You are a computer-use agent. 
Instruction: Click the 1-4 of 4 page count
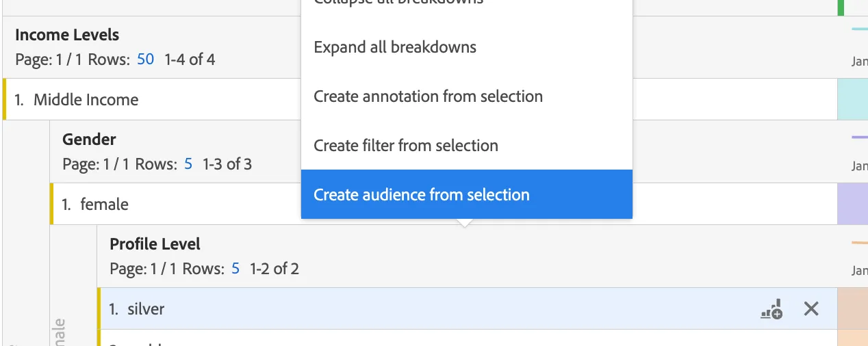tap(190, 59)
